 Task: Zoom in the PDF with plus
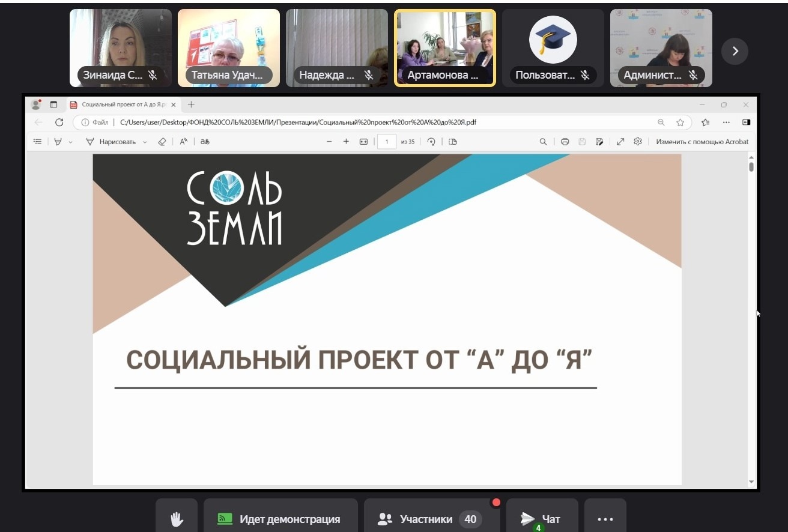point(346,142)
